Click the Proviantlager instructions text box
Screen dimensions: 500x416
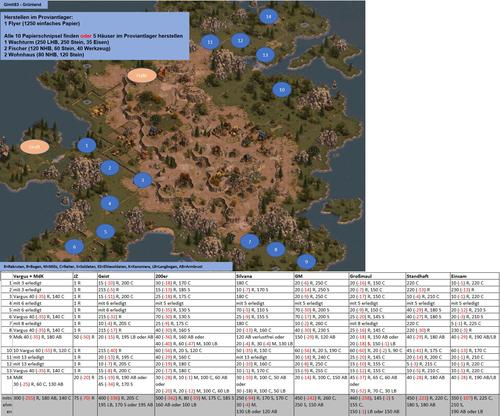95,36
